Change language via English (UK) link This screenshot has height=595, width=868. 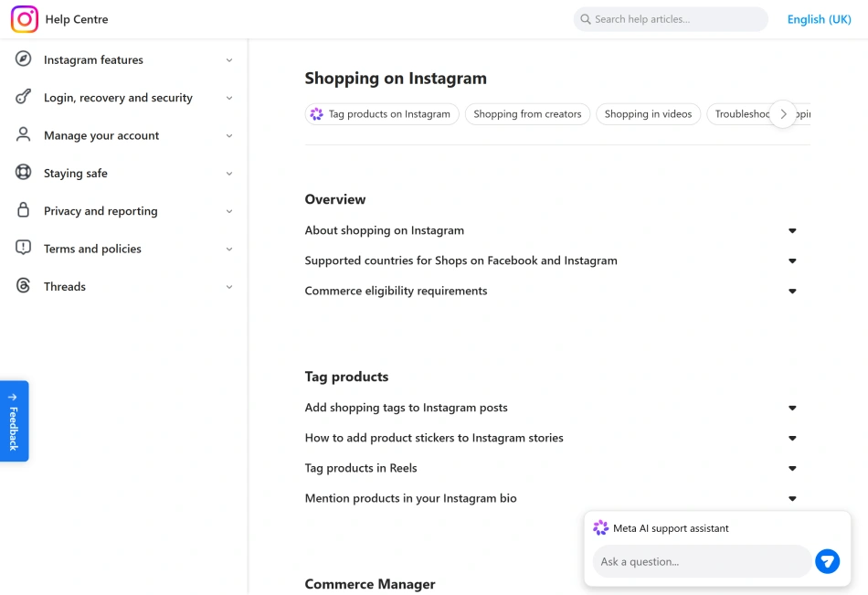coord(819,19)
